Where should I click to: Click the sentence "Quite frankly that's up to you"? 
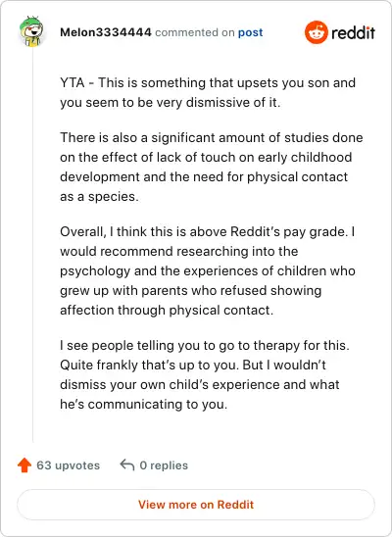point(149,366)
